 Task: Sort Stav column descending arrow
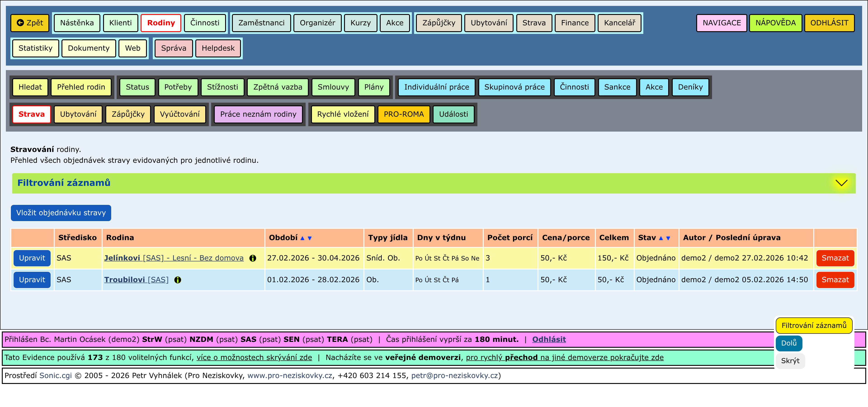click(668, 238)
